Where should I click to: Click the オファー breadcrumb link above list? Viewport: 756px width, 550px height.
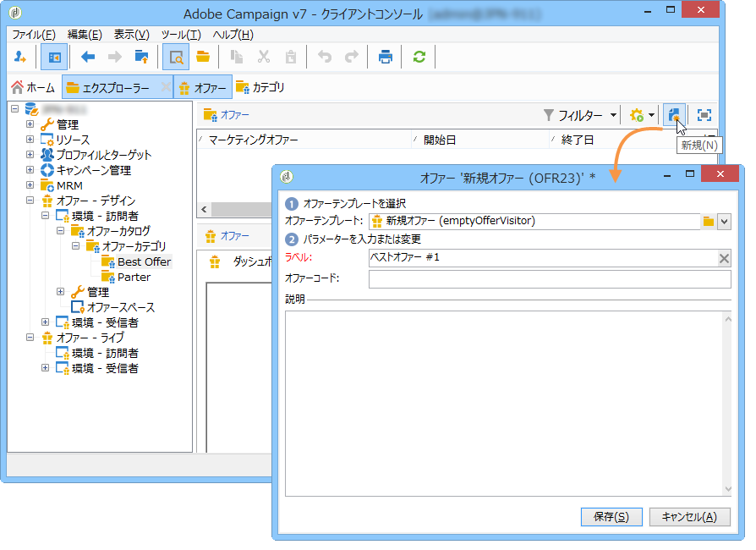235,115
